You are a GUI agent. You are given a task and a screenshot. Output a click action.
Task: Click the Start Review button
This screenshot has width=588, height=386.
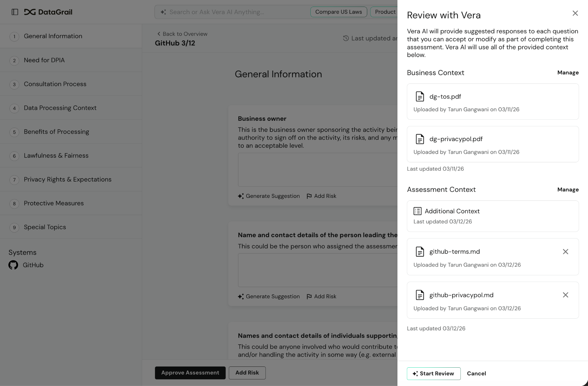click(434, 373)
